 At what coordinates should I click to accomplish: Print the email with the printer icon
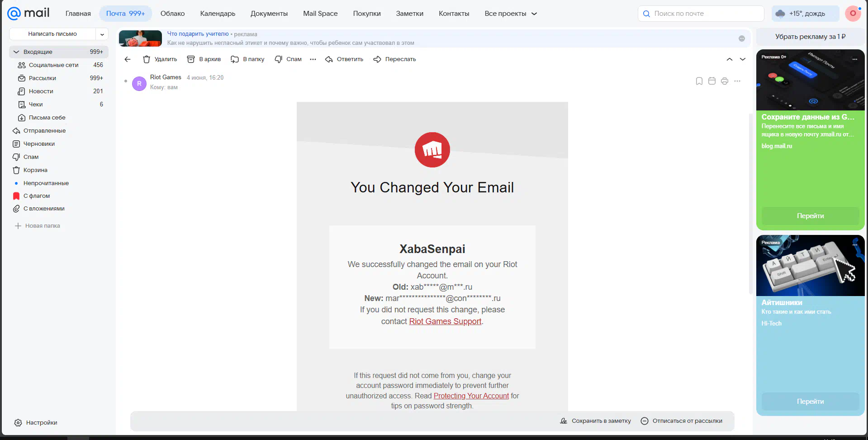(725, 81)
